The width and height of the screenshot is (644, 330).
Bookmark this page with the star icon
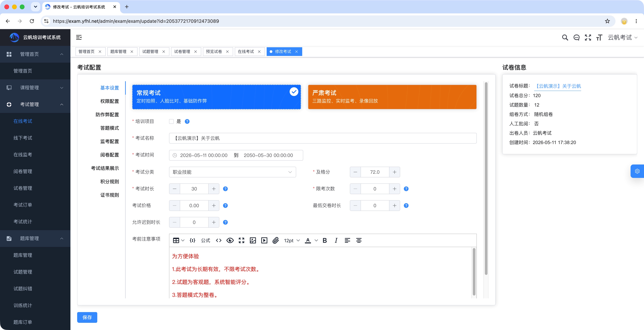(607, 21)
